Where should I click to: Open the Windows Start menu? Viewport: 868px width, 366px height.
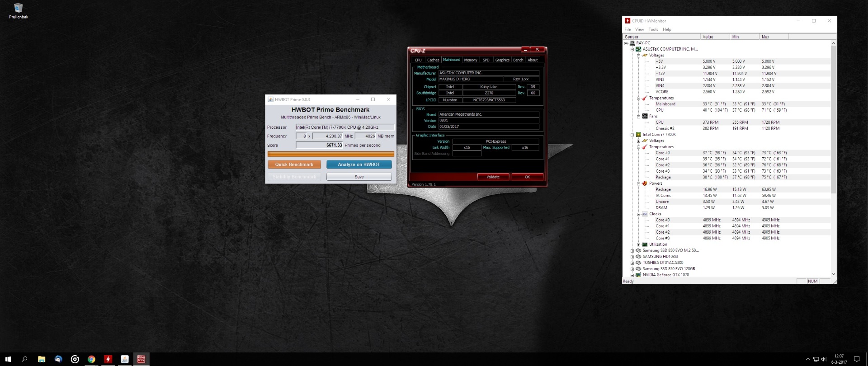(x=8, y=359)
